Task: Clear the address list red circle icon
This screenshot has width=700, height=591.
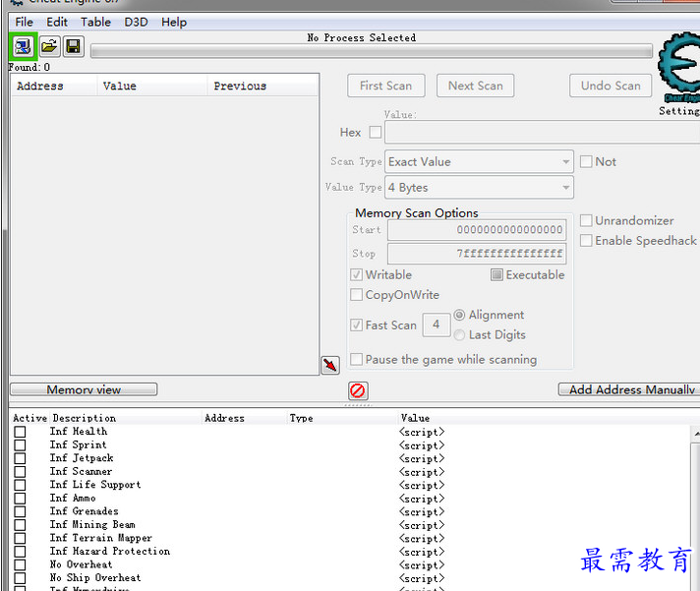Action: 358,390
